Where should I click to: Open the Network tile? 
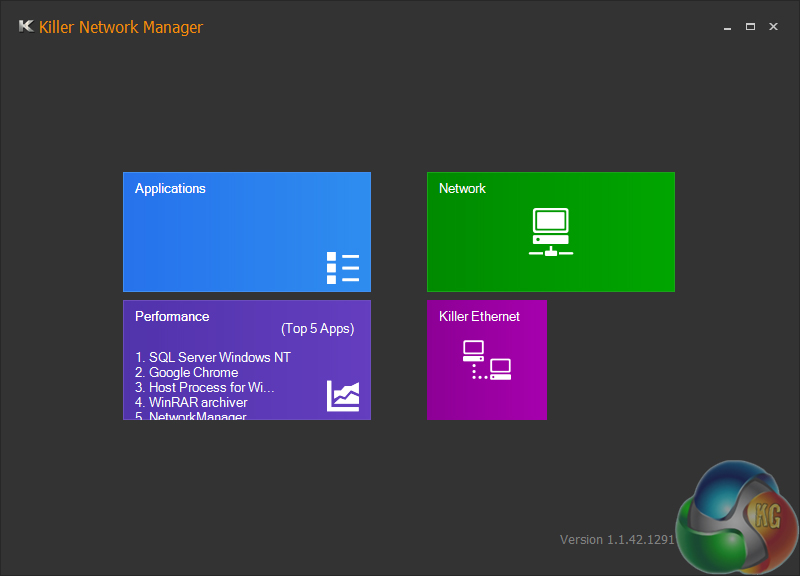551,232
